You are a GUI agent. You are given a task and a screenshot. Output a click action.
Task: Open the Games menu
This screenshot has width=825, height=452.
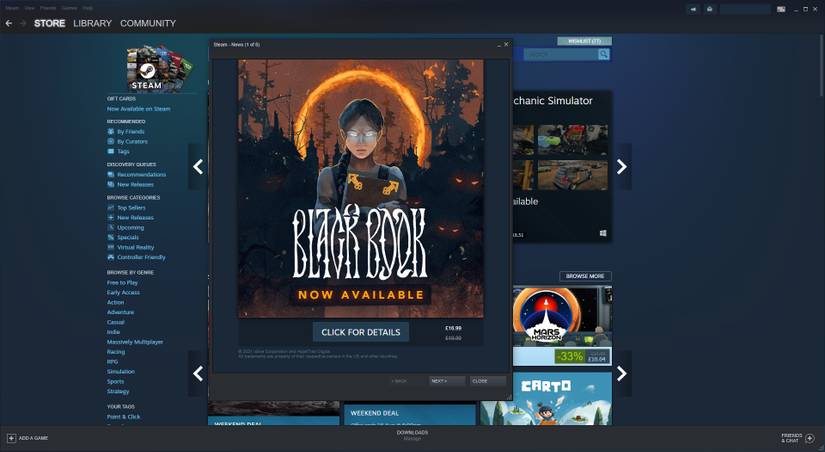(x=69, y=8)
